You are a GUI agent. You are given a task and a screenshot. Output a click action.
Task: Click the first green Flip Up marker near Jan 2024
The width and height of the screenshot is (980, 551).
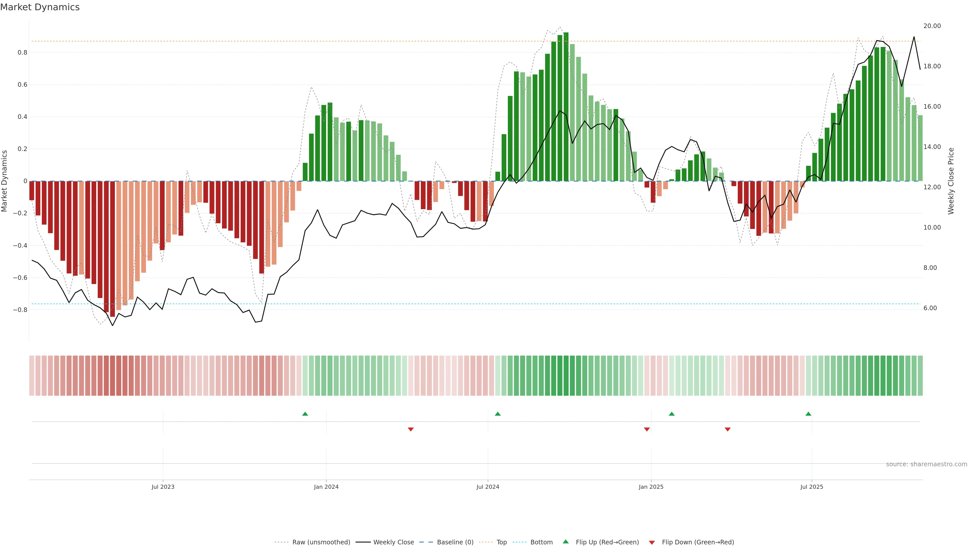click(x=305, y=414)
